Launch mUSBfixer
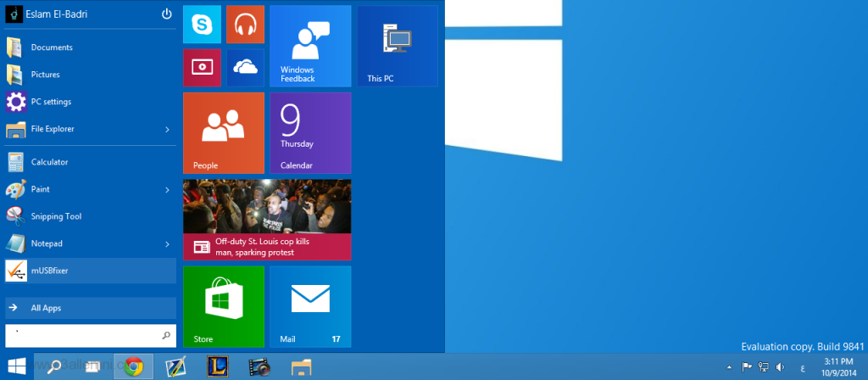Screen dimensions: 868x380 [90, 271]
